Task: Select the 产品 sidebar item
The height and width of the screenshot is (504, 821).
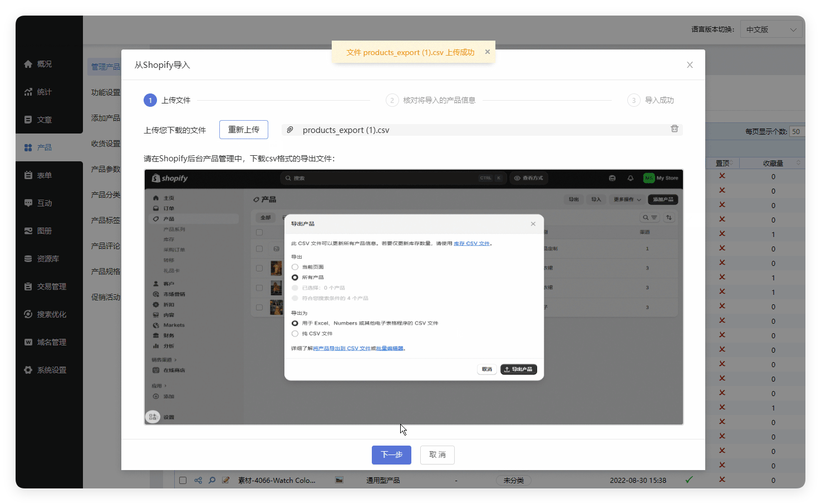Action: pyautogui.click(x=49, y=147)
